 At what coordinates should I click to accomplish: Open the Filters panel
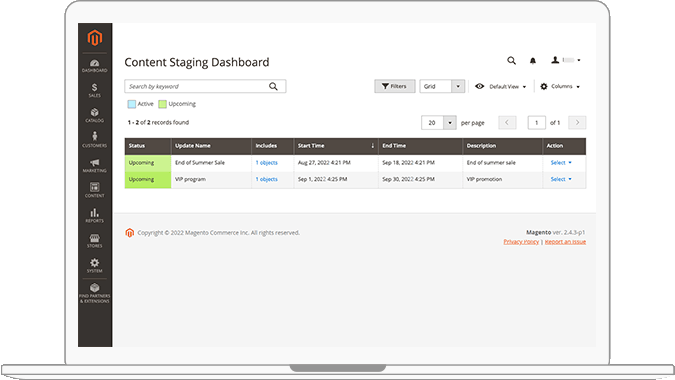click(x=395, y=87)
